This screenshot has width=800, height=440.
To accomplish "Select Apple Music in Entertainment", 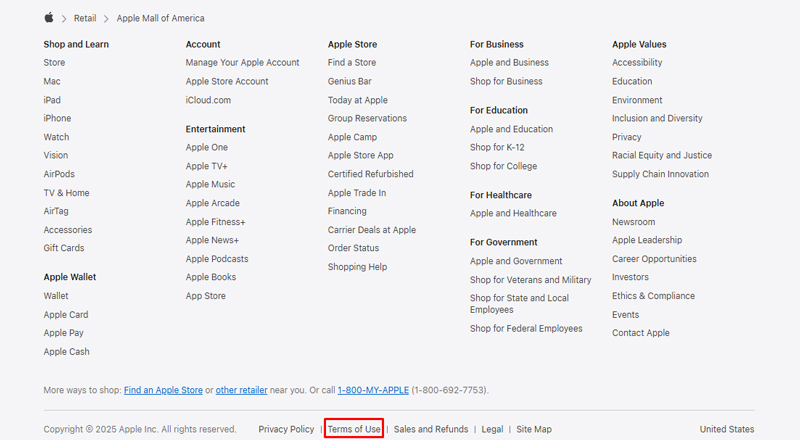I will tap(210, 184).
